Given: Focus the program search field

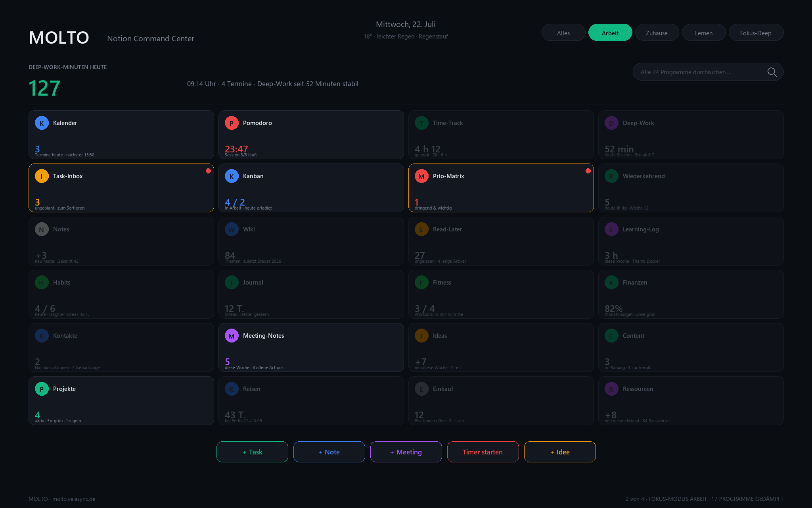Looking at the screenshot, I should (x=708, y=72).
